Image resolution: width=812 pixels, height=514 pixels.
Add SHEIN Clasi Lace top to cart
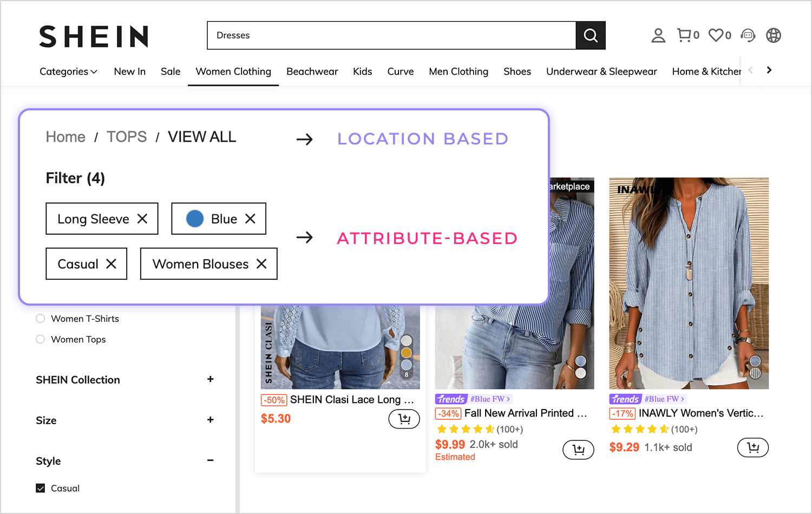[x=404, y=419]
